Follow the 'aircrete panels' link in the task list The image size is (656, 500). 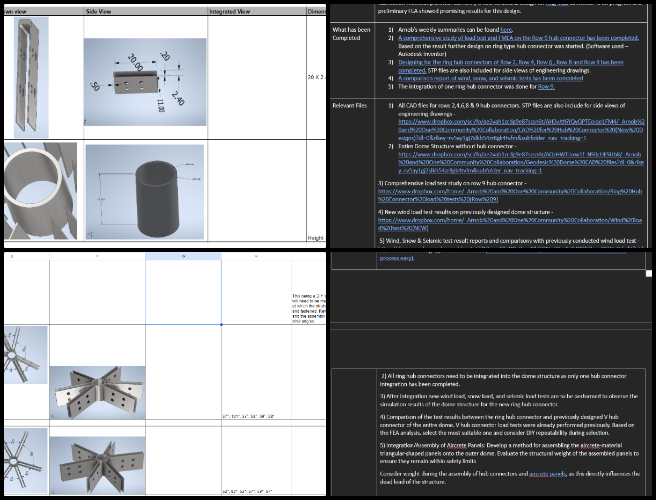(547, 474)
